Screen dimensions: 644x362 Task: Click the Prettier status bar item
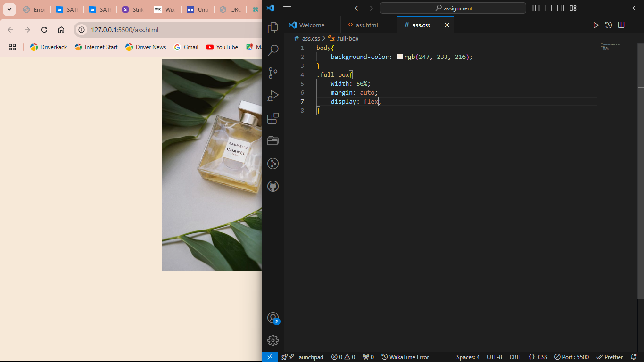point(610,357)
